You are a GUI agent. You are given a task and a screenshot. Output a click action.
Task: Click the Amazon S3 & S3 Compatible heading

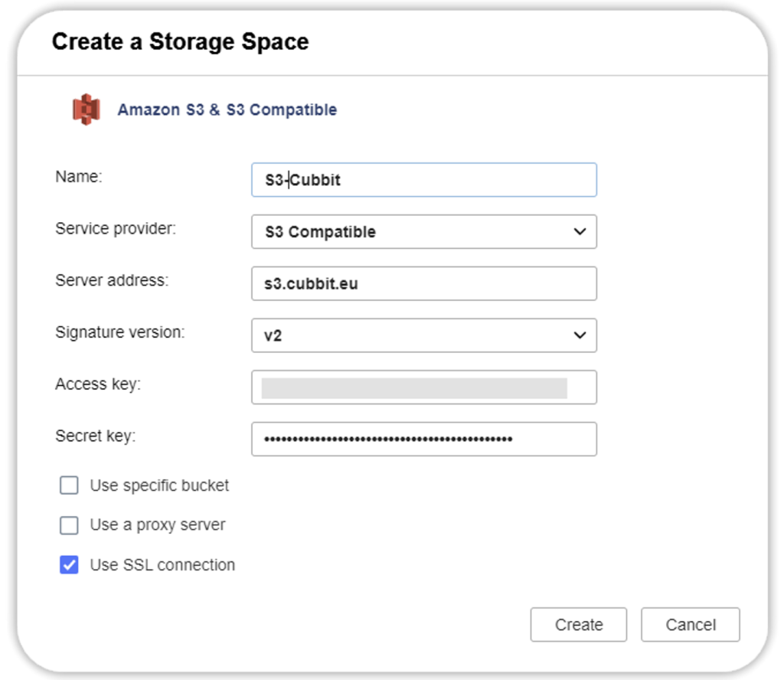pos(227,110)
